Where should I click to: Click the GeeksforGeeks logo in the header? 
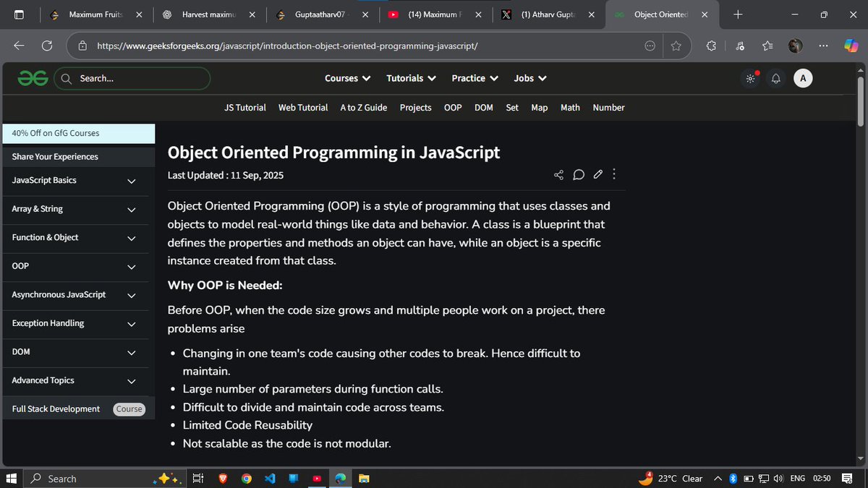33,77
